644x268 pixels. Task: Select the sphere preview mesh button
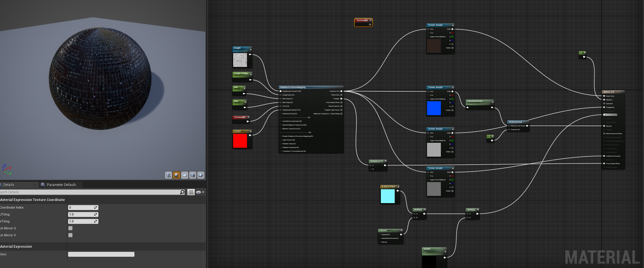177,175
